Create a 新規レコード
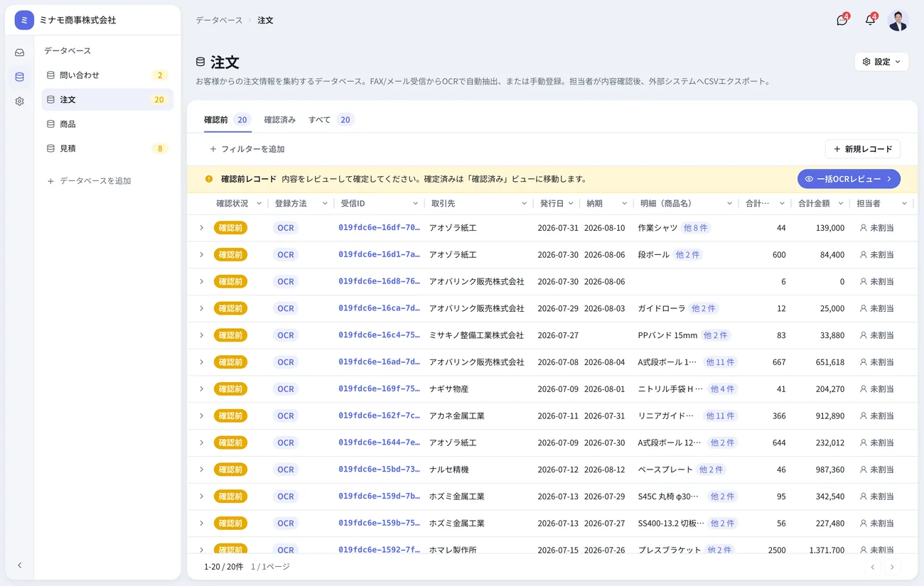924x586 pixels. 863,149
